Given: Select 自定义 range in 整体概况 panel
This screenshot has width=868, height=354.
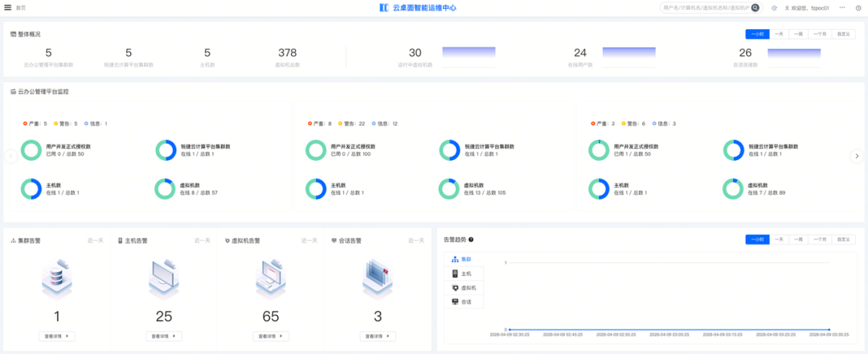Looking at the screenshot, I should 844,35.
